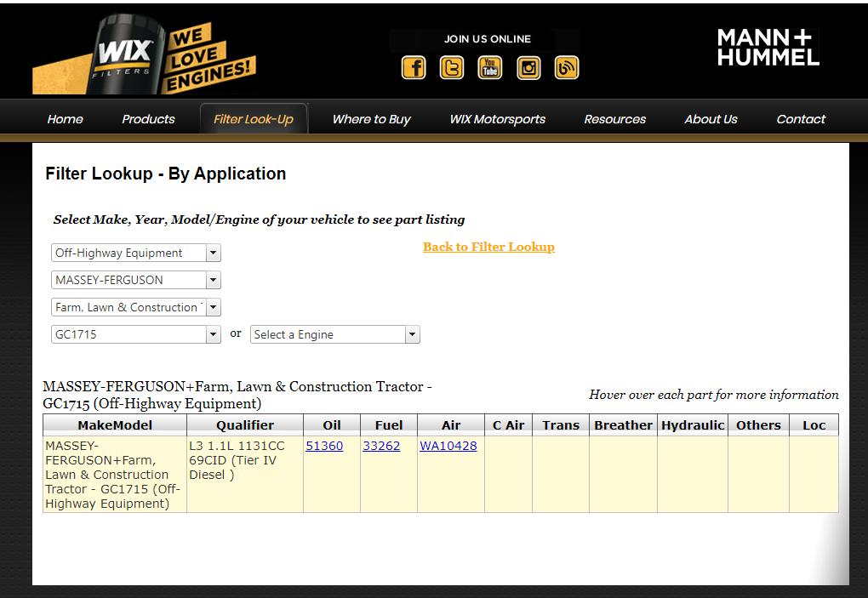Open the Twitter social icon
The image size is (868, 598).
452,67
